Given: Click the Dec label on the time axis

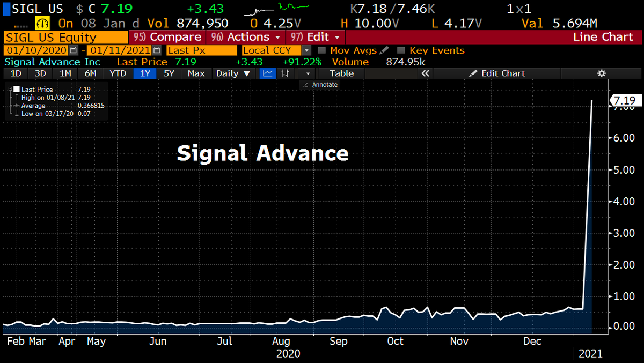Looking at the screenshot, I should pyautogui.click(x=532, y=341).
